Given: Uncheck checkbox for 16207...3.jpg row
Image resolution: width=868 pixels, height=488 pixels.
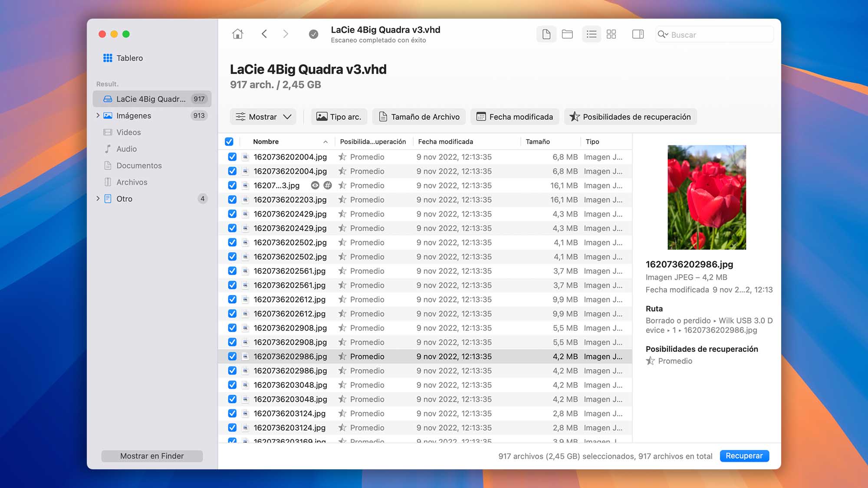Looking at the screenshot, I should (232, 185).
